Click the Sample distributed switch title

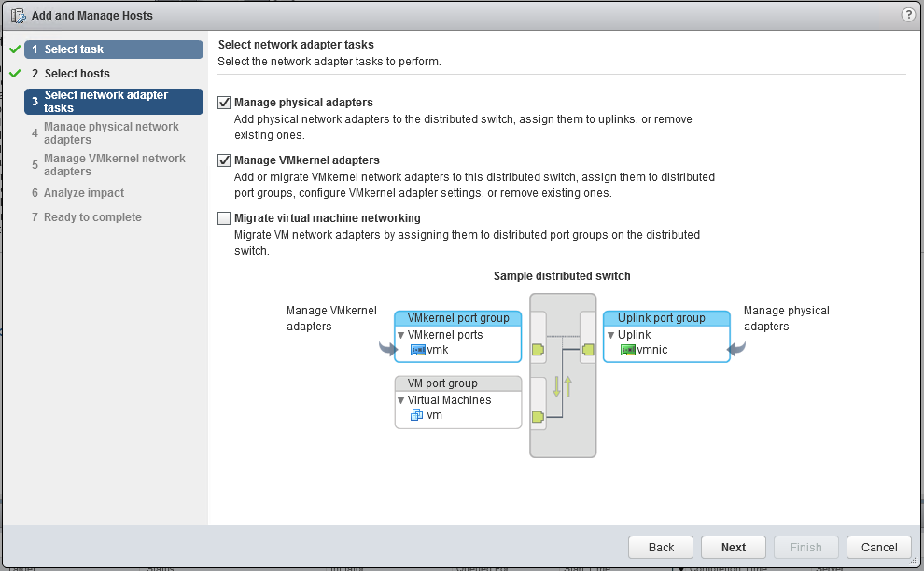coord(562,276)
